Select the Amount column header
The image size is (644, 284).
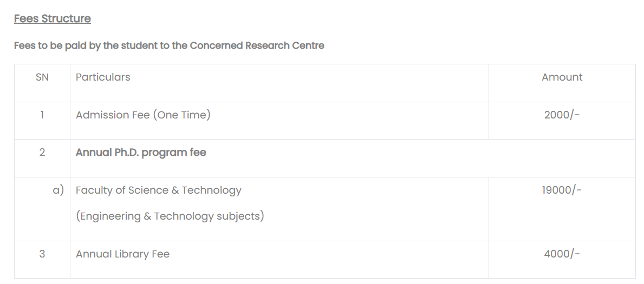pyautogui.click(x=562, y=77)
